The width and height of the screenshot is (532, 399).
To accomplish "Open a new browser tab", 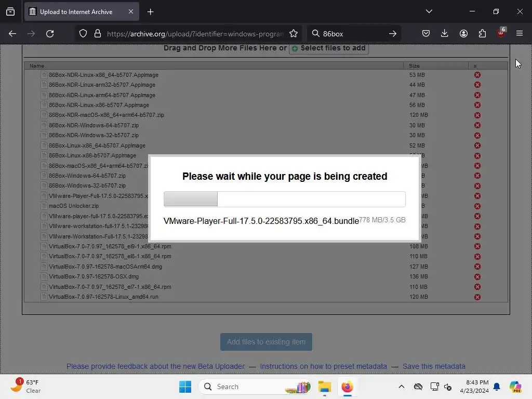I will [150, 12].
